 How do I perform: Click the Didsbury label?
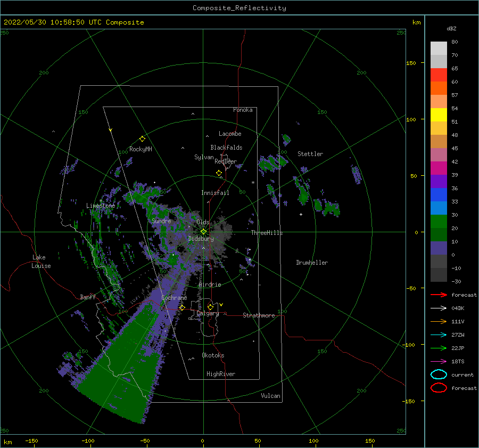pyautogui.click(x=201, y=239)
